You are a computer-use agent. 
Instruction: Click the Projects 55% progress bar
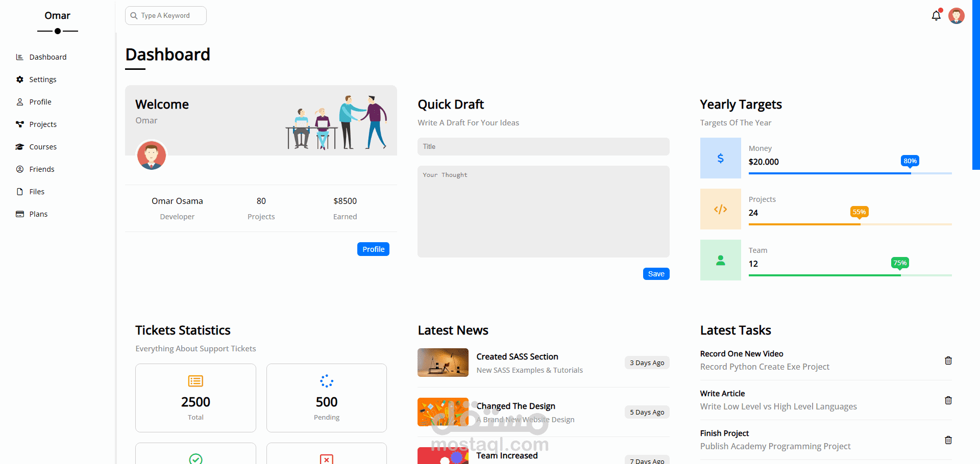click(850, 224)
